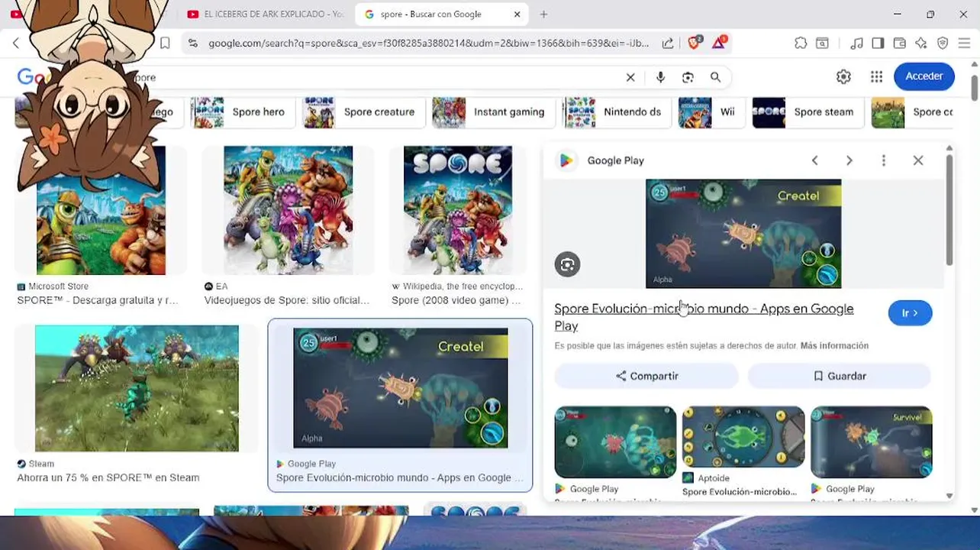Clear the Google search box with X
Viewport: 980px width, 550px height.
point(630,77)
